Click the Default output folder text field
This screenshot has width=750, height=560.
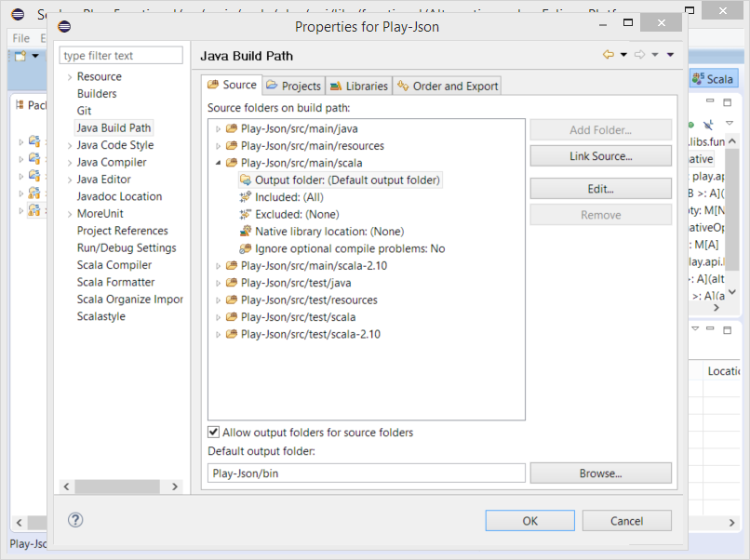[x=367, y=473]
